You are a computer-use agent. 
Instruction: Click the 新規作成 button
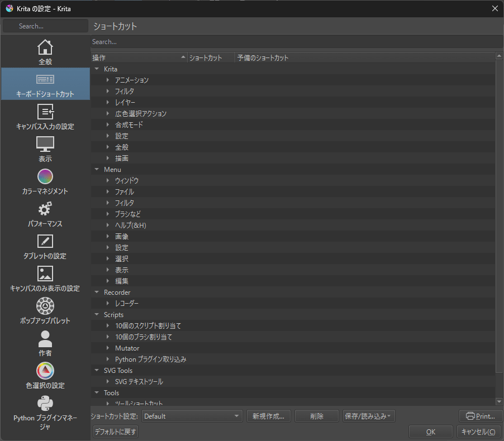268,416
